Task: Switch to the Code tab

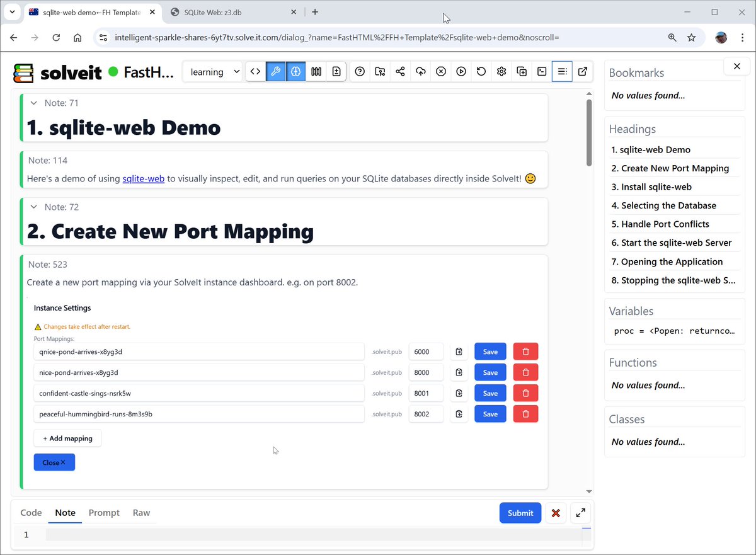Action: pyautogui.click(x=31, y=513)
